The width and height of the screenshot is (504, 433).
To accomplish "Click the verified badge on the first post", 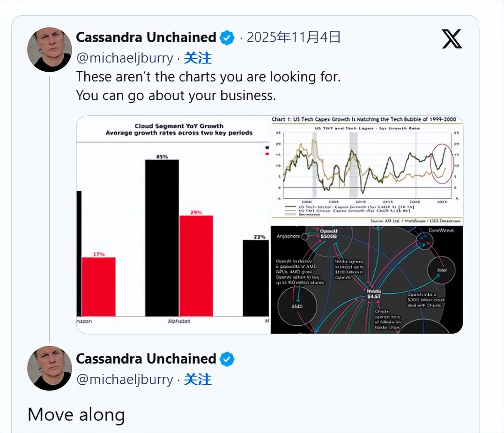I will [227, 37].
